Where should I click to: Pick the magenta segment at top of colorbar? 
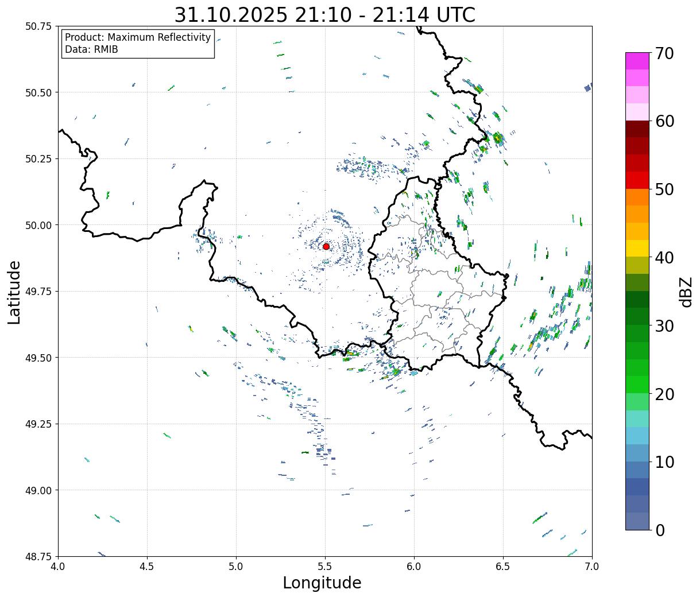click(637, 61)
